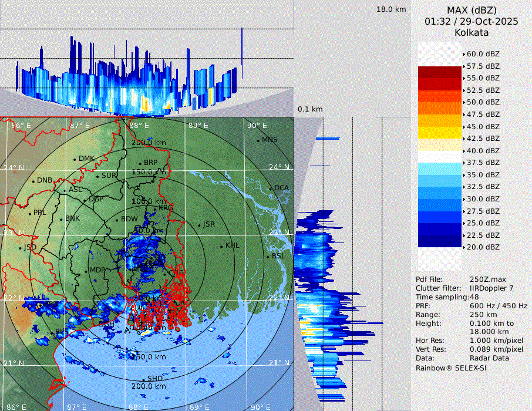Click the KHL station marker
Image resolution: width=532 pixels, height=411 pixels.
(x=221, y=246)
